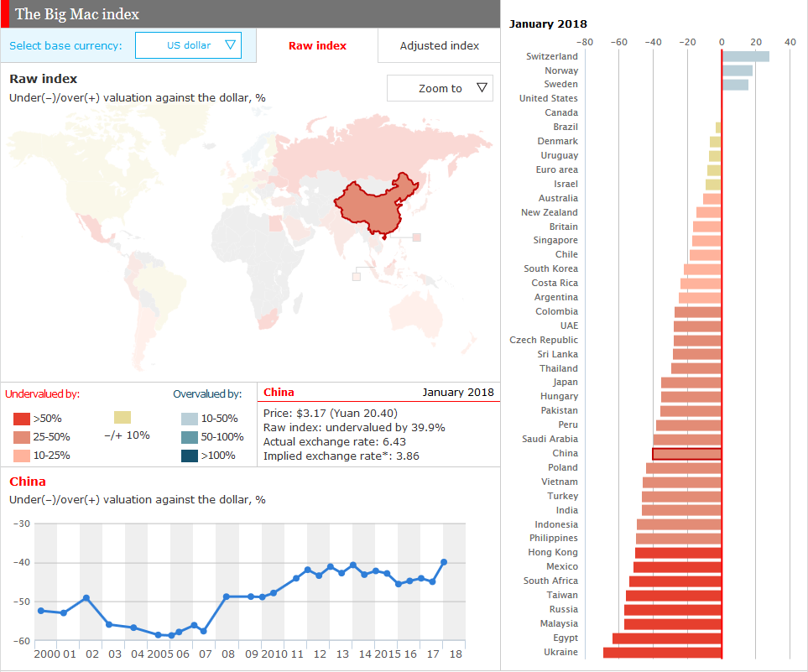Click the Argentina country label
This screenshot has width=808, height=672.
pyautogui.click(x=556, y=297)
